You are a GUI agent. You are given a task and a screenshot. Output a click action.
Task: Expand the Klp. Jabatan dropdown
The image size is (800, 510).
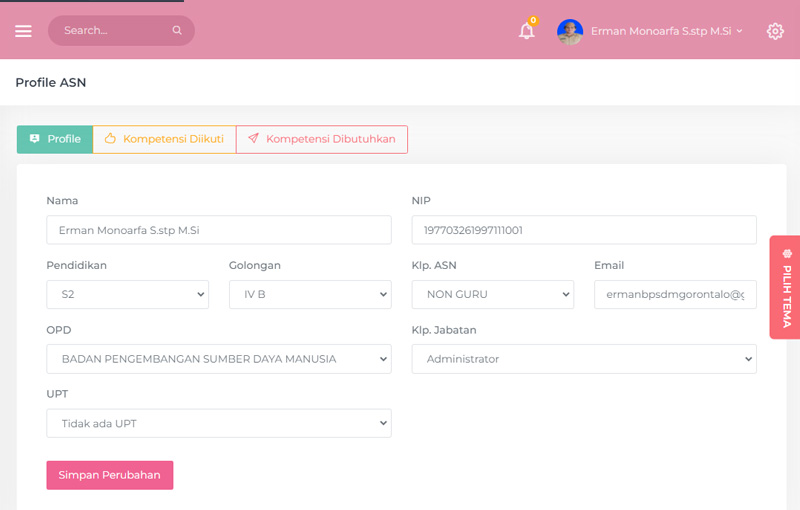click(584, 359)
